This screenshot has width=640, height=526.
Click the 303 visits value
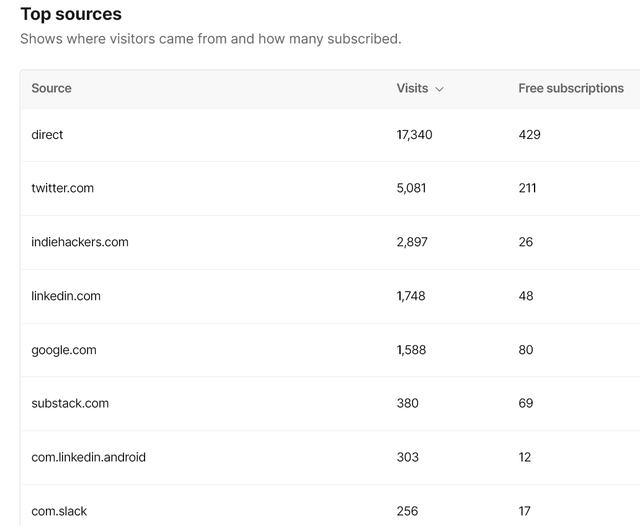click(407, 457)
